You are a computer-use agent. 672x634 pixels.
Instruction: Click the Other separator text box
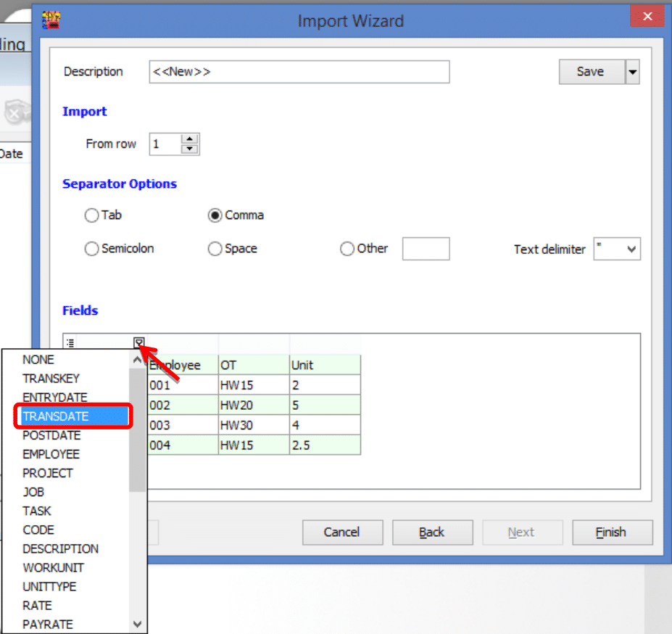pos(426,249)
